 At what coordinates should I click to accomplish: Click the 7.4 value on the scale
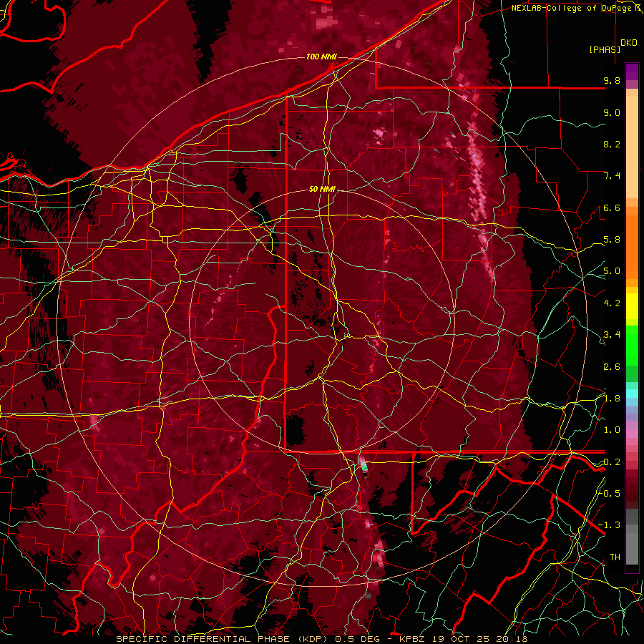612,176
